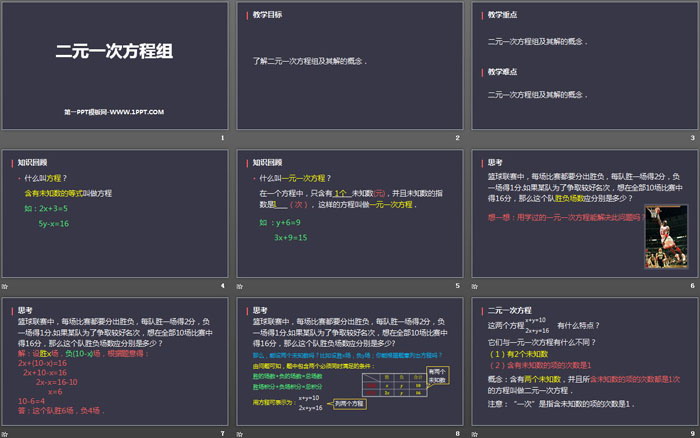Select slide 7 with the red solution steps
Image resolution: width=700 pixels, height=438 pixels.
[115, 361]
